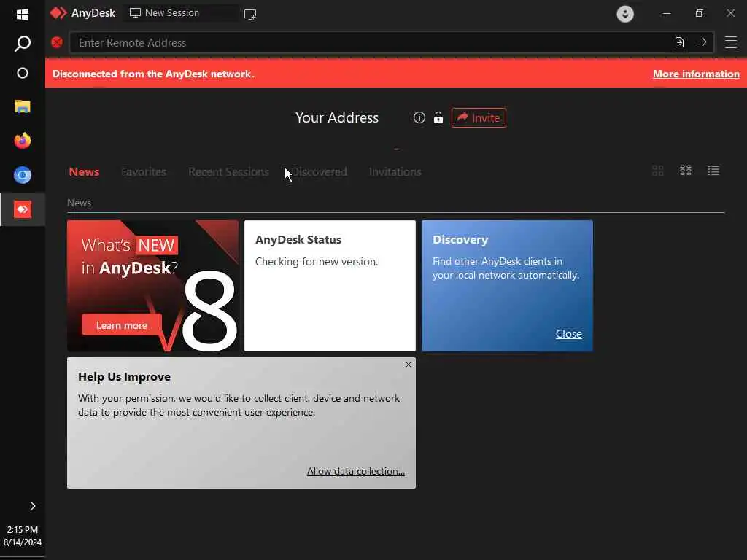Switch to the New Session tab
The width and height of the screenshot is (747, 560).
tap(181, 13)
